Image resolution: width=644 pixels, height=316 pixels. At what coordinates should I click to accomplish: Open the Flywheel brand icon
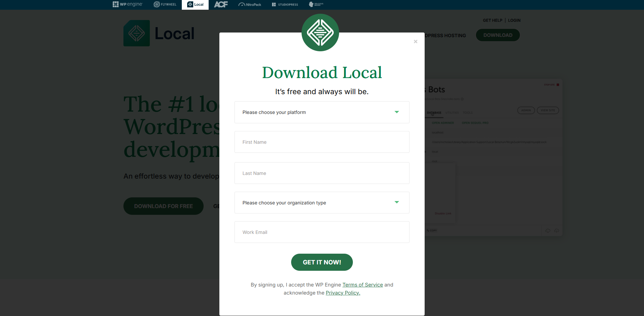[156, 4]
